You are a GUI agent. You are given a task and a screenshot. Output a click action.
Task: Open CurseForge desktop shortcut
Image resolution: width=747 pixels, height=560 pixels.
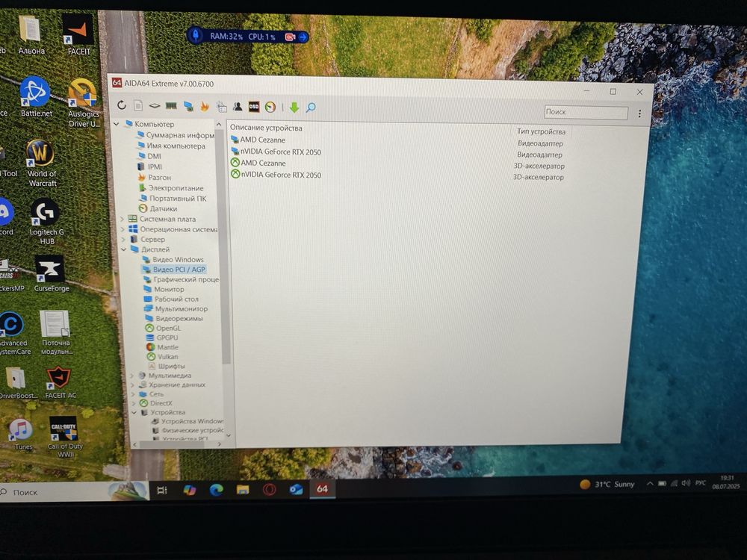point(51,273)
